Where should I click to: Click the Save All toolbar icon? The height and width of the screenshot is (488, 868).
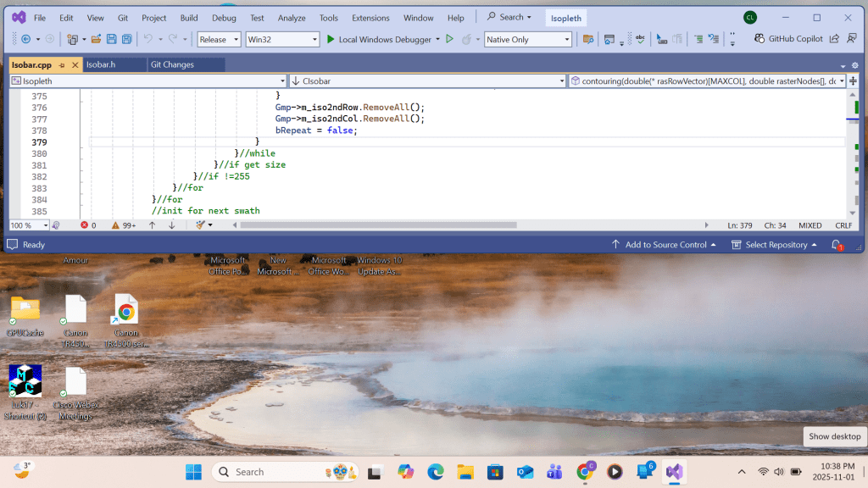(x=126, y=39)
